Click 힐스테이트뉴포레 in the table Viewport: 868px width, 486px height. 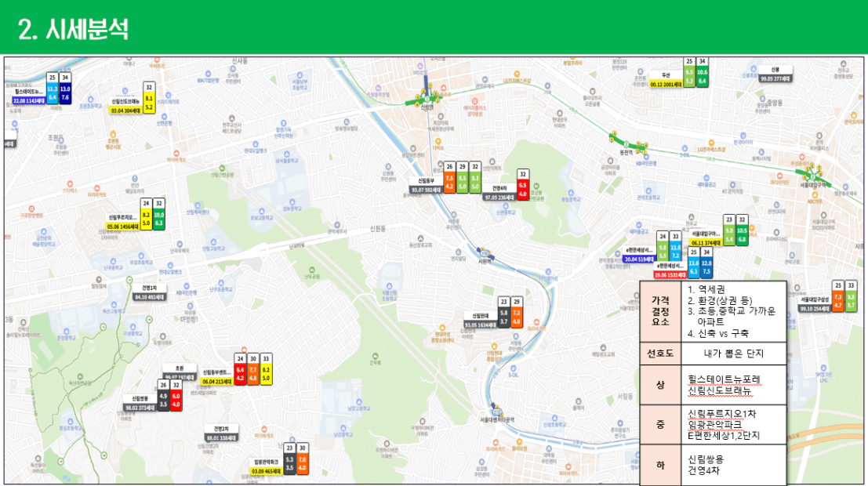(x=725, y=379)
